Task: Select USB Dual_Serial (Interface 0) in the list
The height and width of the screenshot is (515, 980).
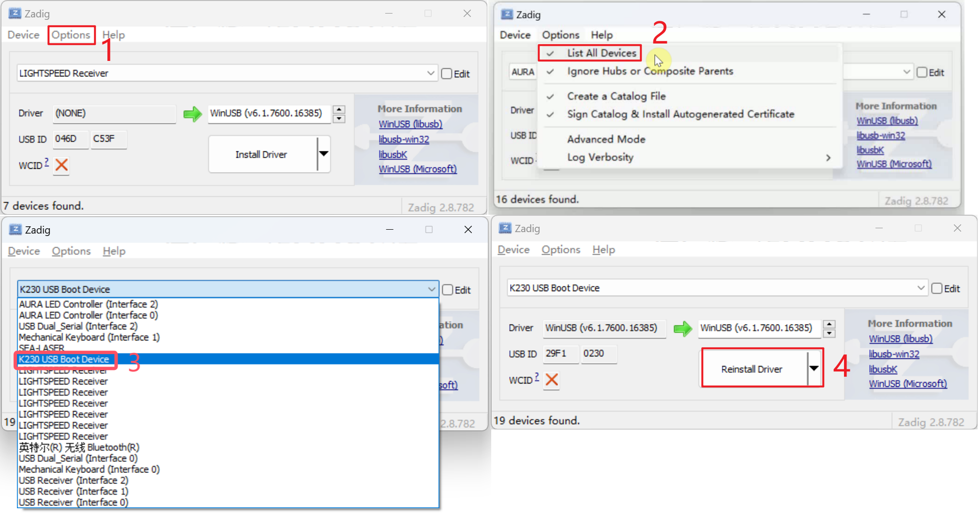Action: (x=228, y=458)
